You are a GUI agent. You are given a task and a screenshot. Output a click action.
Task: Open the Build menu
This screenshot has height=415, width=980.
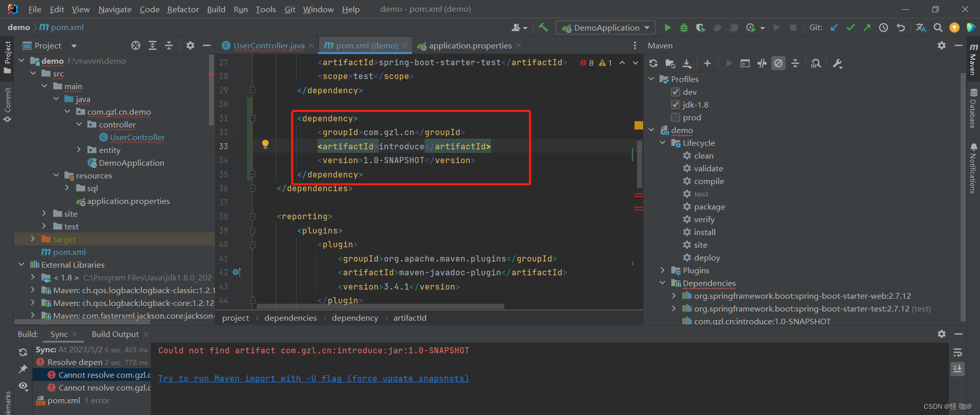click(216, 9)
